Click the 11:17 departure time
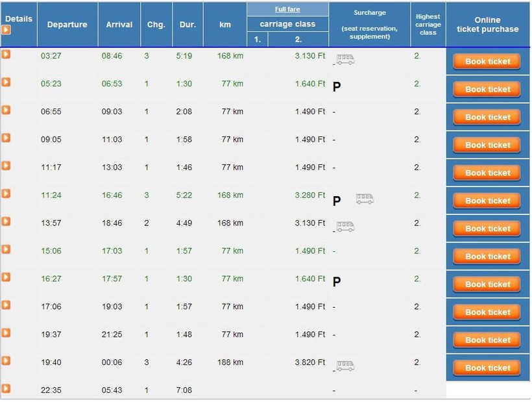The image size is (532, 402). [51, 168]
